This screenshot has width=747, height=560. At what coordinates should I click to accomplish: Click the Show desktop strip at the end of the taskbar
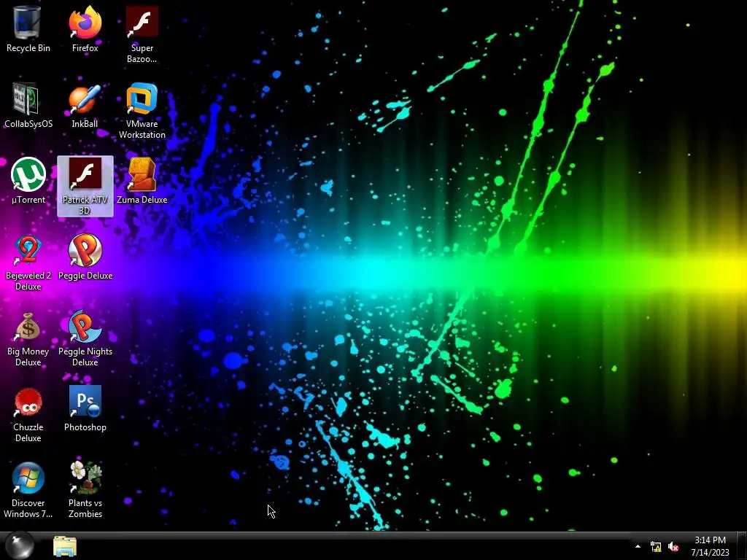pos(742,546)
